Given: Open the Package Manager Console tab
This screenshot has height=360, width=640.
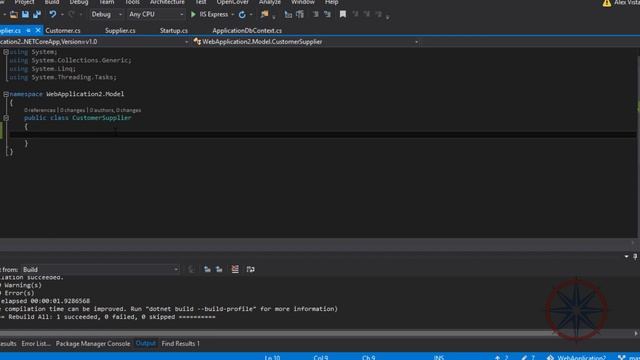Looking at the screenshot, I should click(93, 344).
